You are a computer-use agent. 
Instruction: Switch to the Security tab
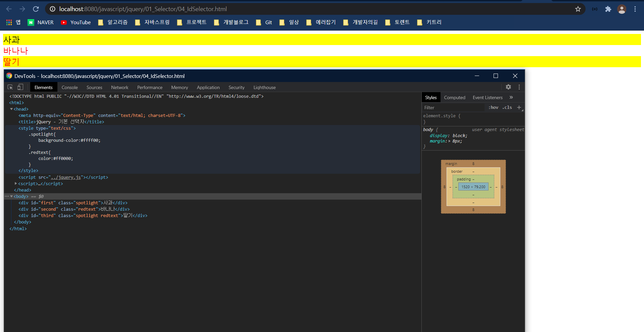tap(236, 87)
